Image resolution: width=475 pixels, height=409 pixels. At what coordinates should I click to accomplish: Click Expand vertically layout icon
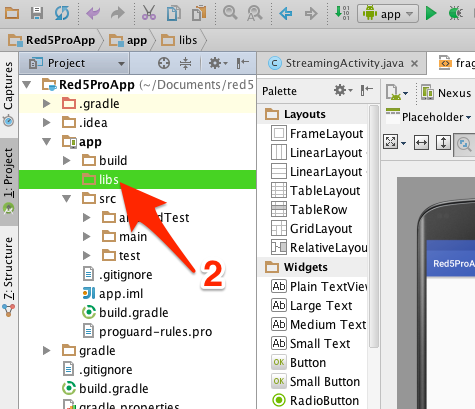pos(443,143)
